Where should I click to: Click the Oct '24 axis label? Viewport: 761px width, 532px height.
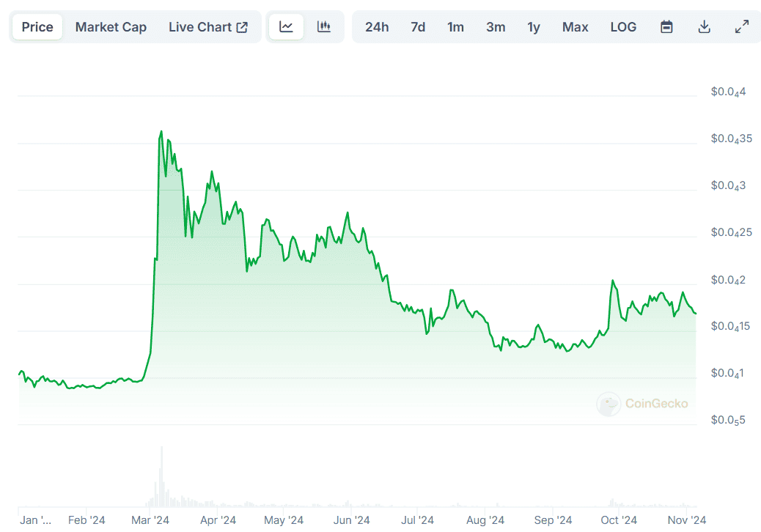click(x=619, y=520)
